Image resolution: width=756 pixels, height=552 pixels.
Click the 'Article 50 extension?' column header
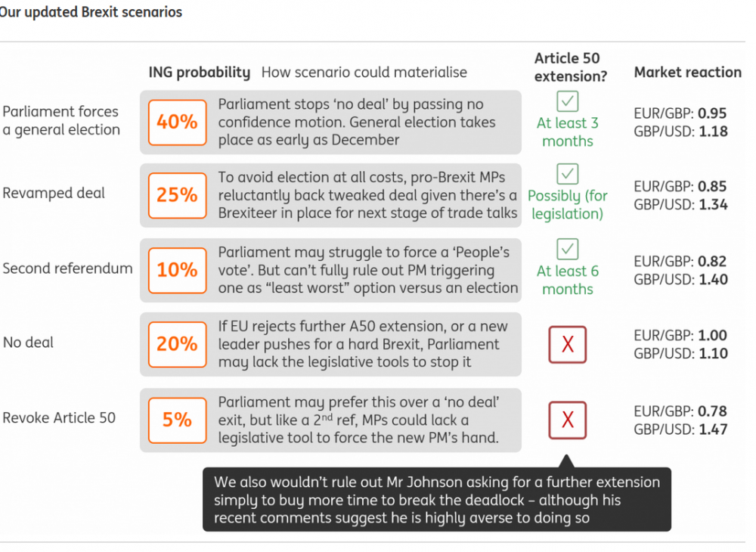[x=567, y=67]
